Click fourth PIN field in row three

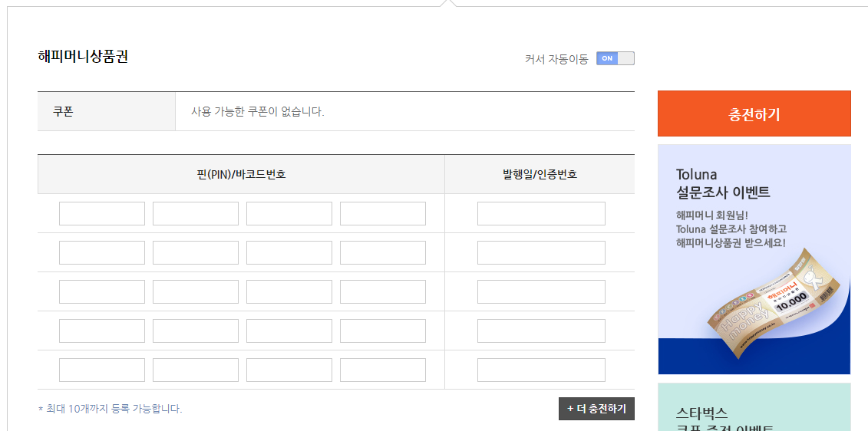pos(382,291)
